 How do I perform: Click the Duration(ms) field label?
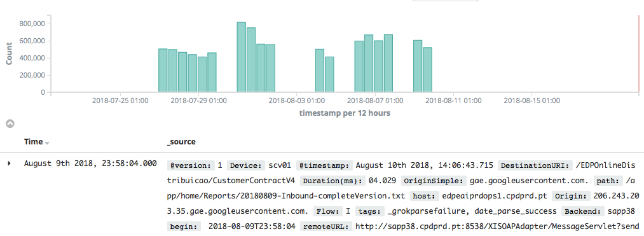(x=332, y=181)
